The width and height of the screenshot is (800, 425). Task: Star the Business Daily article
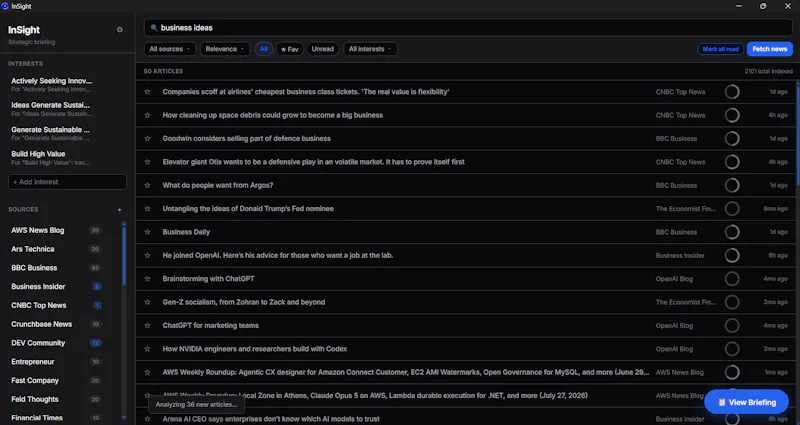tap(147, 232)
